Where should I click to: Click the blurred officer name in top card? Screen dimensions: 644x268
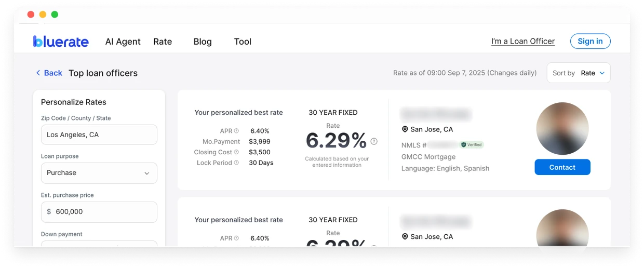436,114
